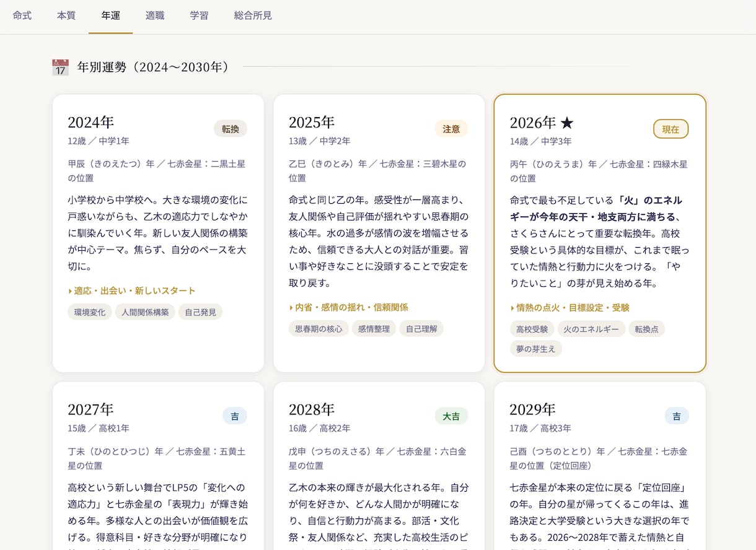
Task: Click the 2024年 card title
Action: (x=91, y=123)
